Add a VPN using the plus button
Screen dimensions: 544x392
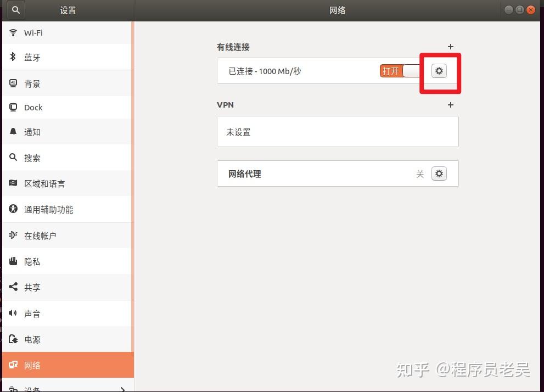click(x=450, y=104)
